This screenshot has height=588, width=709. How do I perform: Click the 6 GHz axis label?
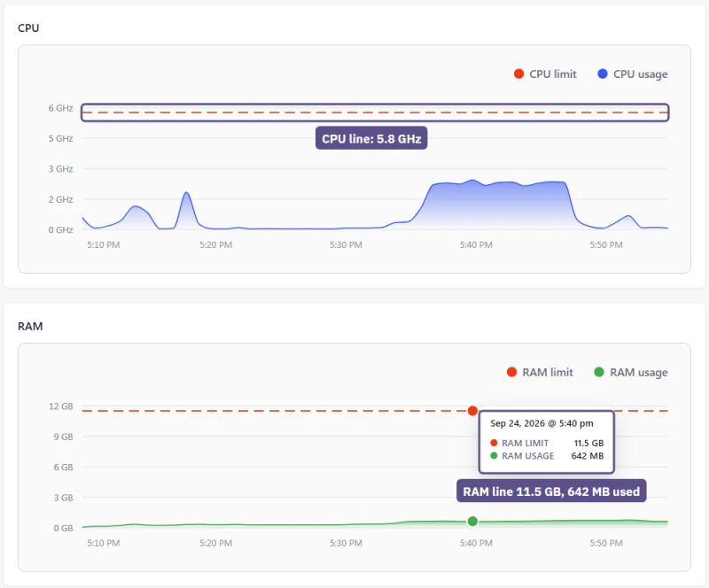(x=60, y=108)
